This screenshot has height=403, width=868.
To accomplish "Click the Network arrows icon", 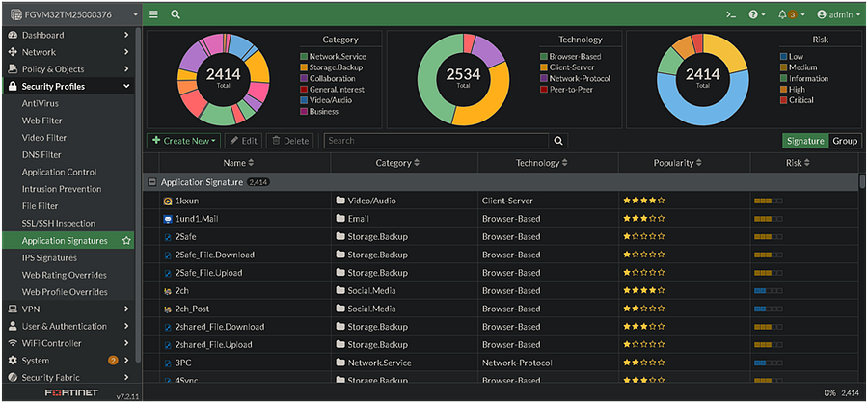I will [x=13, y=52].
